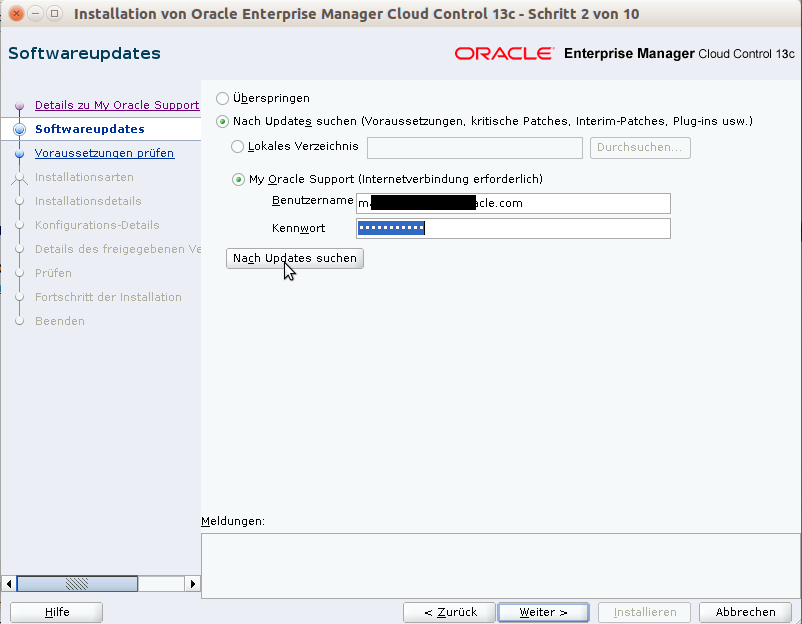The image size is (802, 624).
Task: Select the Softwareupdates step in sidebar
Action: pos(90,129)
